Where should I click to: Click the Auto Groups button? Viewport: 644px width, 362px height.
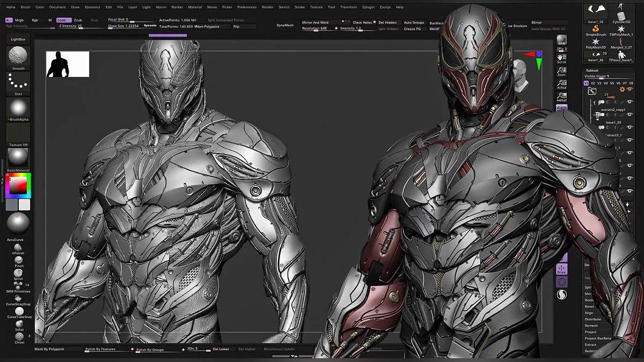point(414,23)
